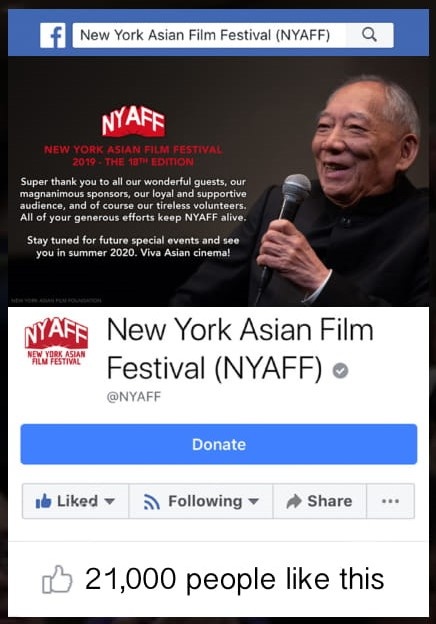The width and height of the screenshot is (436, 624).
Task: Click the @NYAFF username handle
Action: click(134, 397)
